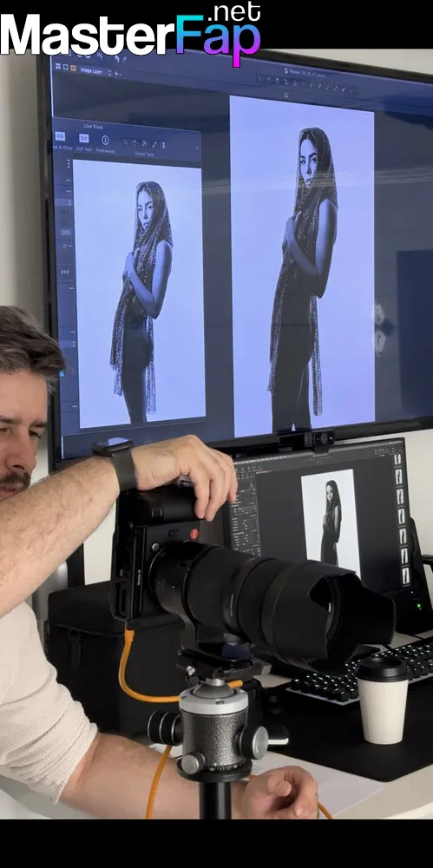Click the plus button next to Image Layer
The width and height of the screenshot is (433, 868).
116,73
